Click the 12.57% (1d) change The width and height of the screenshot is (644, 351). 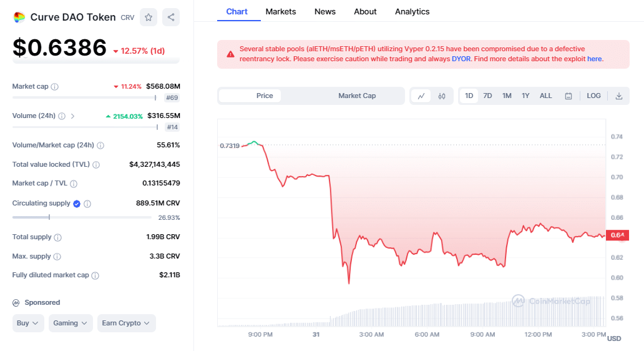(x=139, y=51)
